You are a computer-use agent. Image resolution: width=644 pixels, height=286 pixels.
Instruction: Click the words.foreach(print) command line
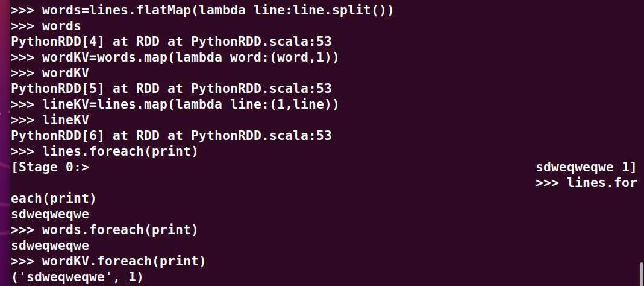[x=104, y=230]
